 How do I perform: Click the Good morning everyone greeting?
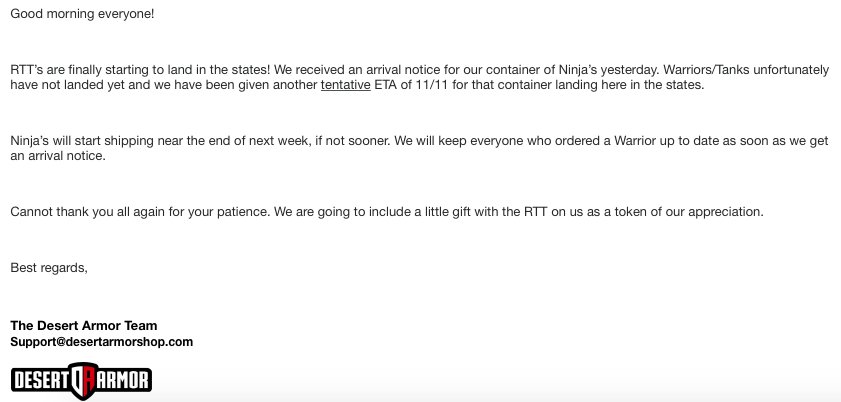click(82, 14)
